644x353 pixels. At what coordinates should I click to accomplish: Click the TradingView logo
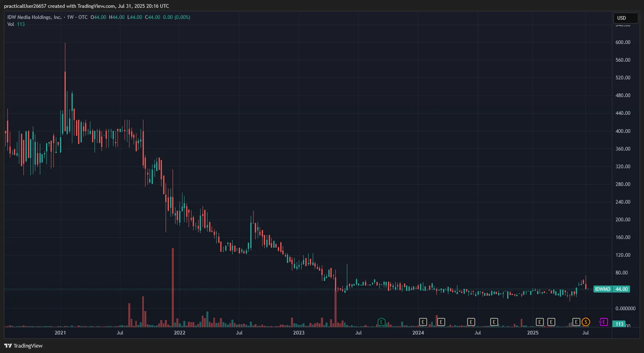[23, 346]
